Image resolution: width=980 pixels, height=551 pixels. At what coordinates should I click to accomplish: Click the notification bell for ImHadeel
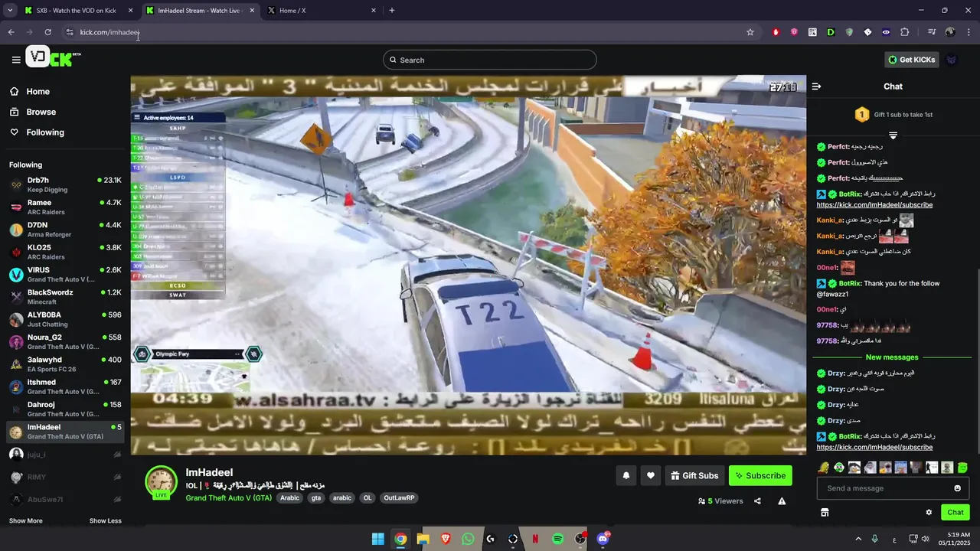[x=626, y=475]
